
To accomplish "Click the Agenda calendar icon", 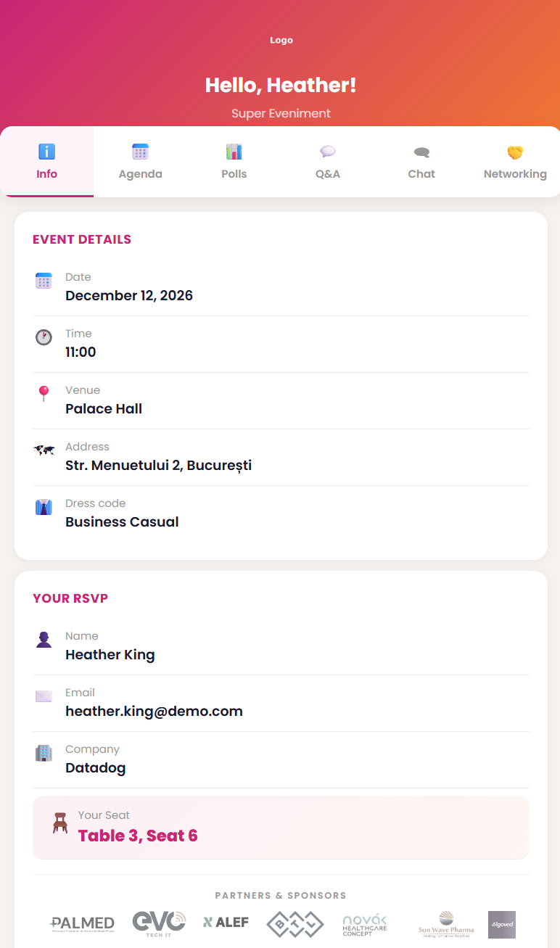I will point(140,152).
